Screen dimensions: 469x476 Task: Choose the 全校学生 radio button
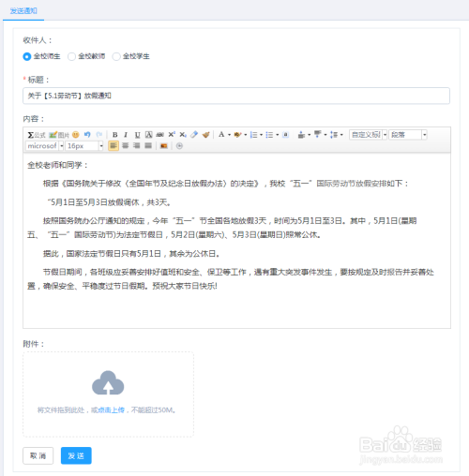(116, 56)
